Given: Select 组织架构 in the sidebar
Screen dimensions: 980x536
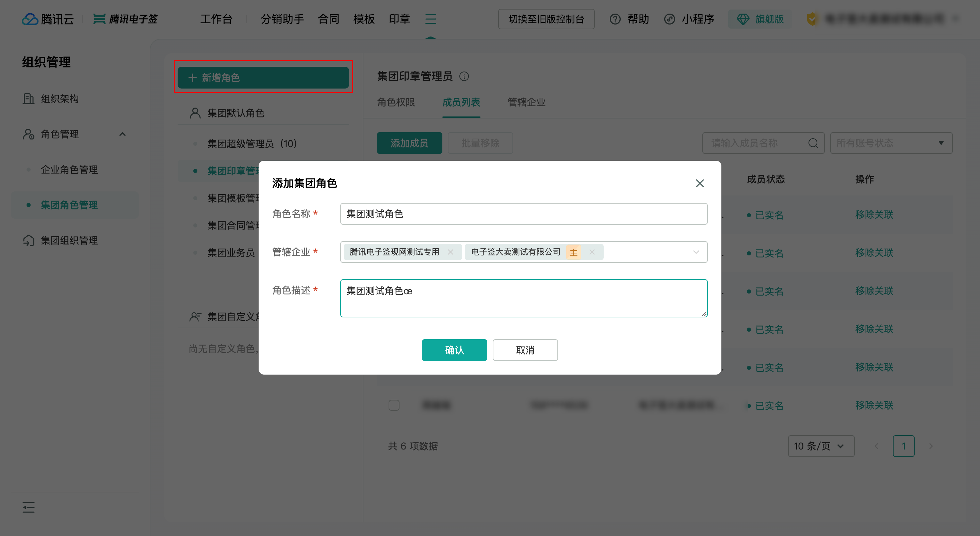Looking at the screenshot, I should [60, 99].
